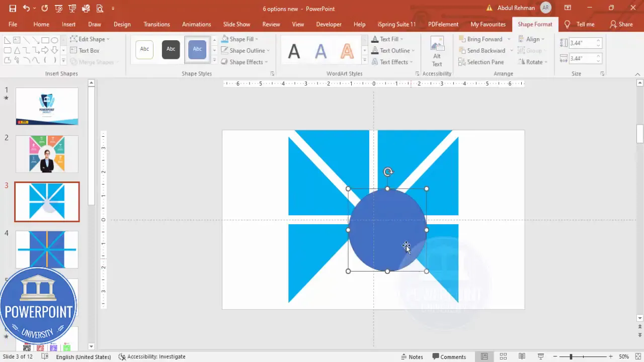
Task: Click the Text Box button
Action: tap(85, 50)
